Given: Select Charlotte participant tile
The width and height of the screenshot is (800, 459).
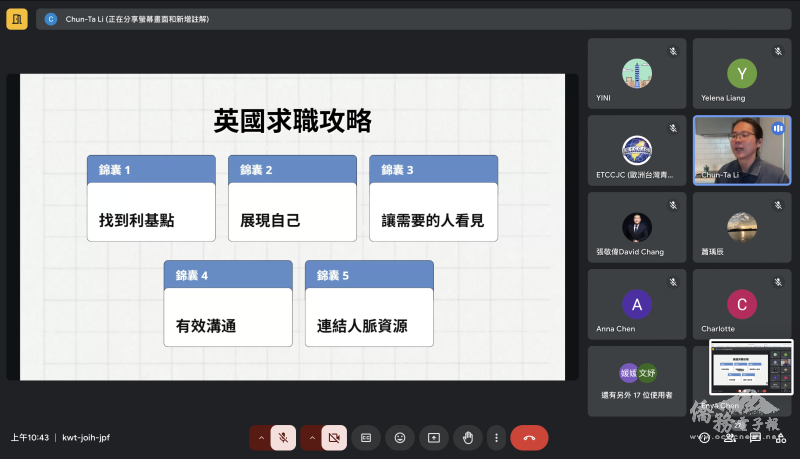Looking at the screenshot, I should click(x=742, y=304).
